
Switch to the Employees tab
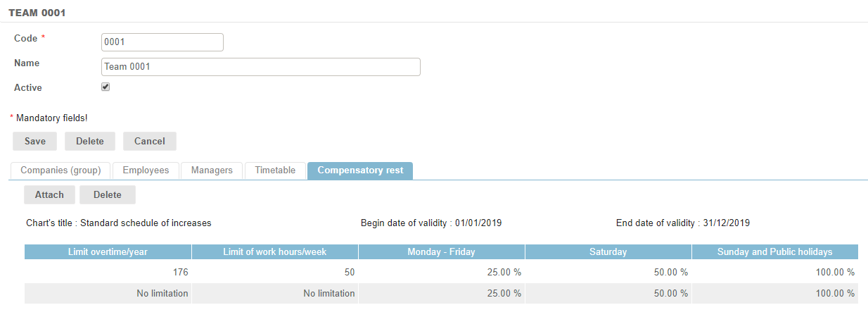[146, 170]
